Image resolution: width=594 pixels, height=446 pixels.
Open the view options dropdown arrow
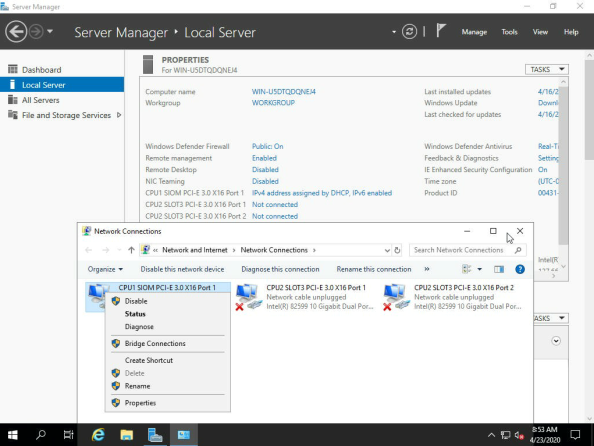pyautogui.click(x=480, y=269)
